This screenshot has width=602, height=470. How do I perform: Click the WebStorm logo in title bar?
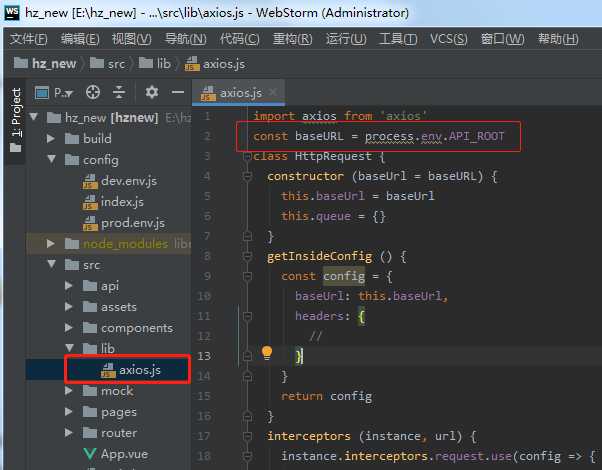[12, 12]
